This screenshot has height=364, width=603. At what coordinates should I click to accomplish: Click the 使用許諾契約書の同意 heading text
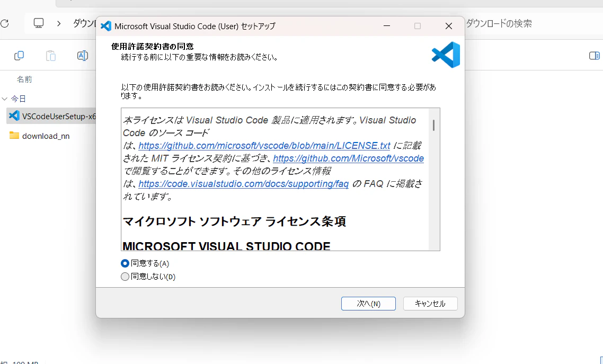[x=152, y=47]
